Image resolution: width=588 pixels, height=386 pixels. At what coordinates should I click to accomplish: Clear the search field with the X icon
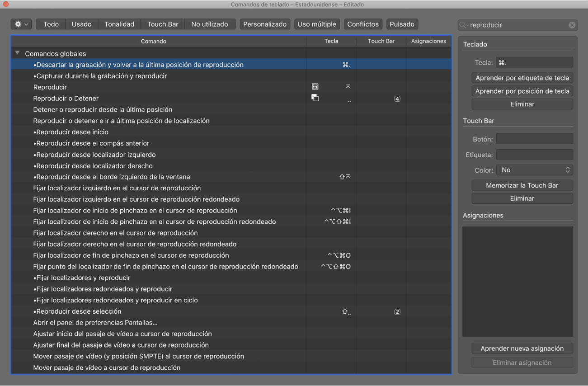coord(572,25)
